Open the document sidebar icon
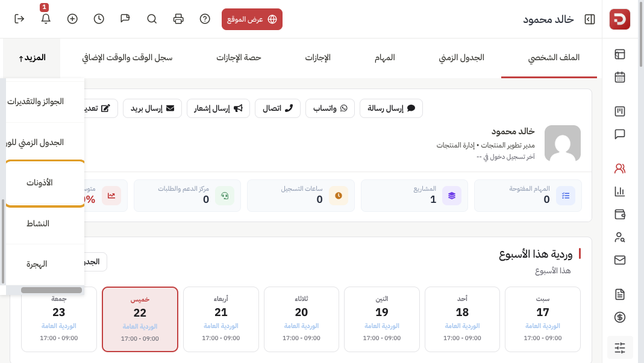644x363 pixels. (x=620, y=294)
